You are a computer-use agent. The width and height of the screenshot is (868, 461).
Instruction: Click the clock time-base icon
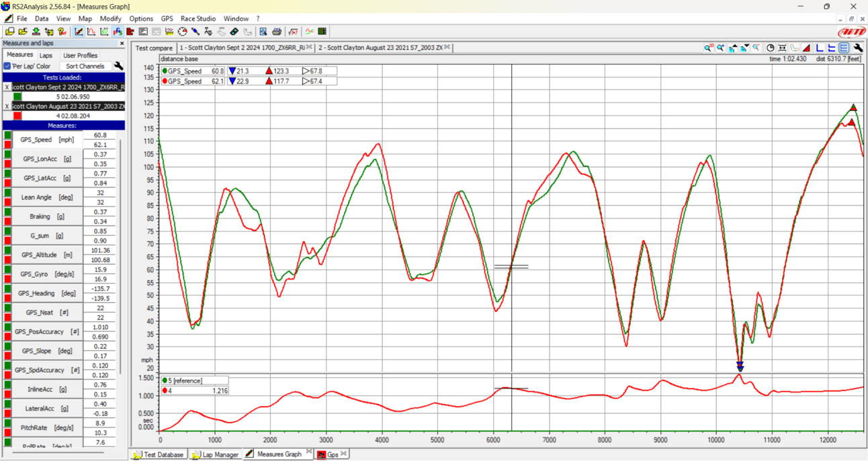[770, 48]
